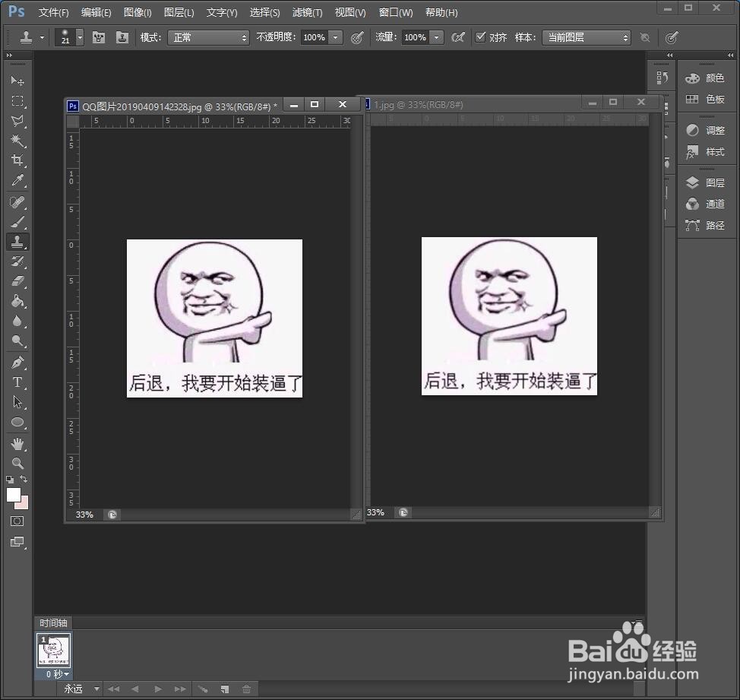Viewport: 740px width, 700px height.
Task: Open the 模式 blend mode dropdown
Action: click(208, 37)
